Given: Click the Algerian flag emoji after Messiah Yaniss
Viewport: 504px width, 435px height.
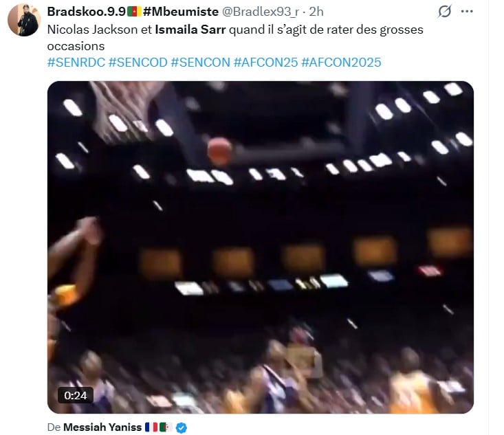Looking at the screenshot, I should (x=166, y=427).
